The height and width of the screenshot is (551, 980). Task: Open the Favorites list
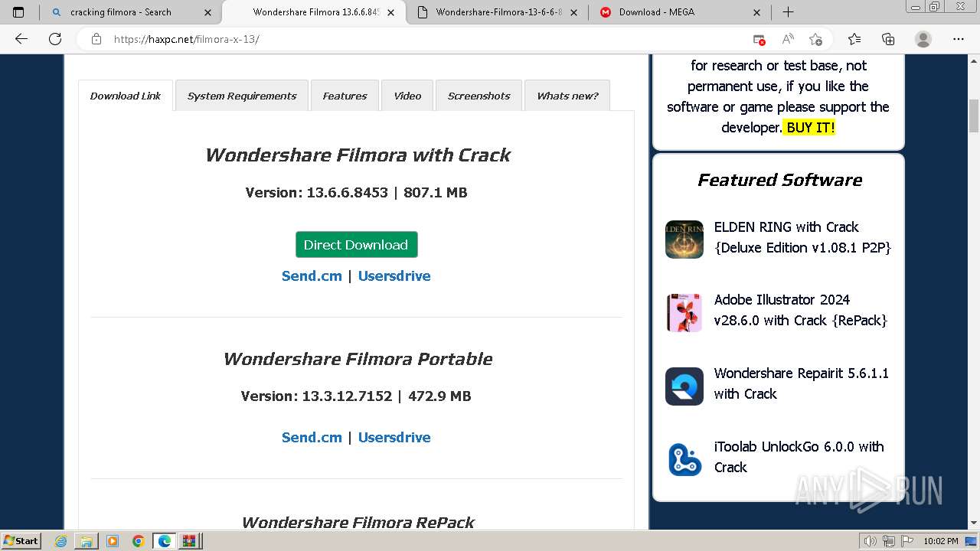tap(854, 39)
